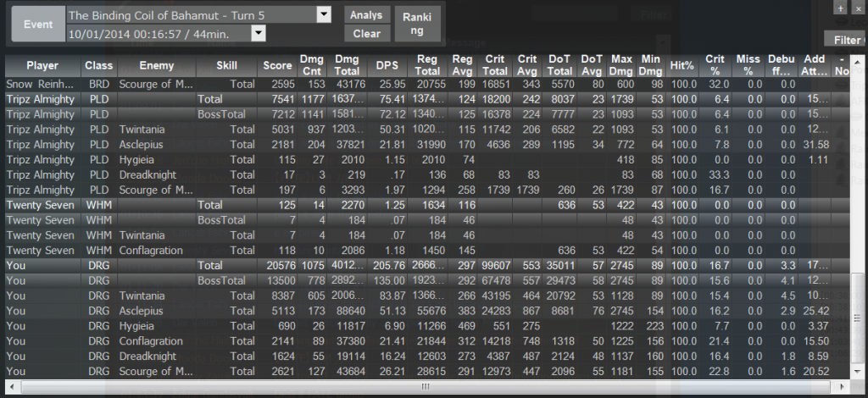The height and width of the screenshot is (398, 868).
Task: Click the horizontal scrollbar thumb
Action: point(426,387)
